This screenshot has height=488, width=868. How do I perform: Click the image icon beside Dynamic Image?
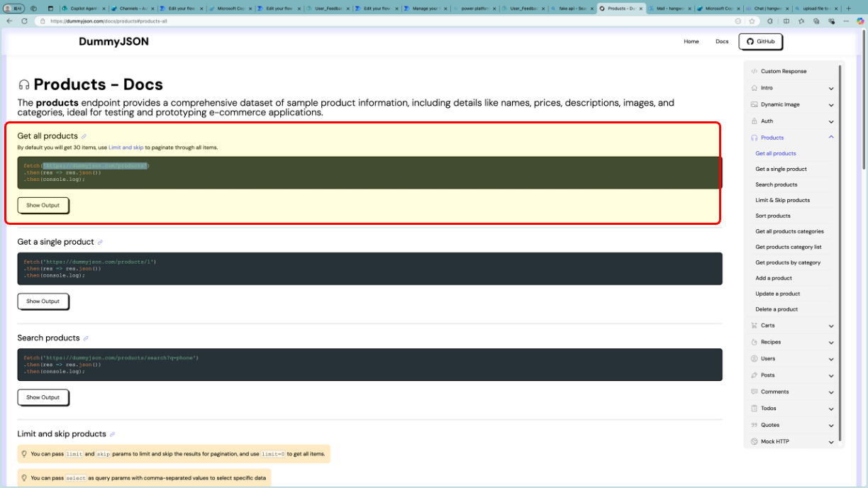pos(754,104)
